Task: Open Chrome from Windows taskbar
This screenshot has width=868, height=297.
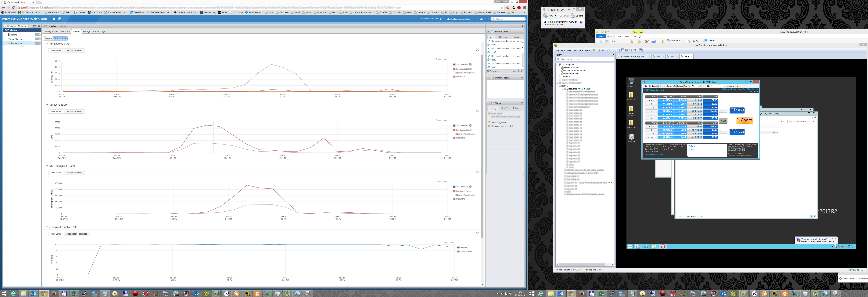Action: coord(43,294)
